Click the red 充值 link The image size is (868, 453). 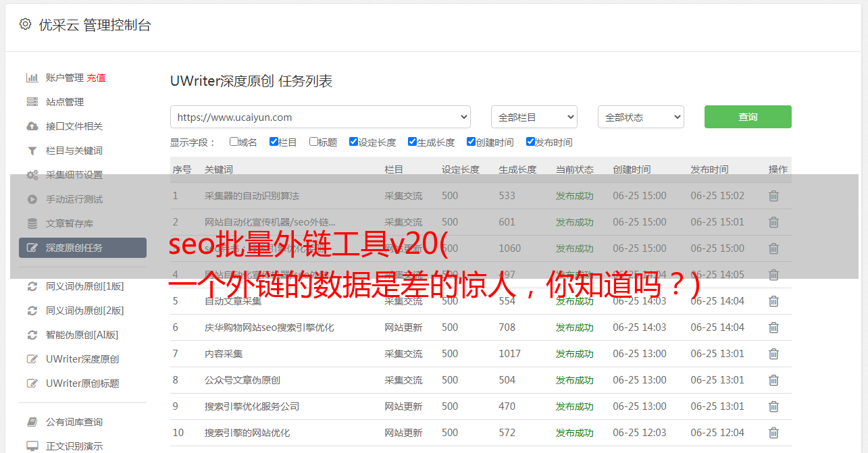[x=96, y=78]
